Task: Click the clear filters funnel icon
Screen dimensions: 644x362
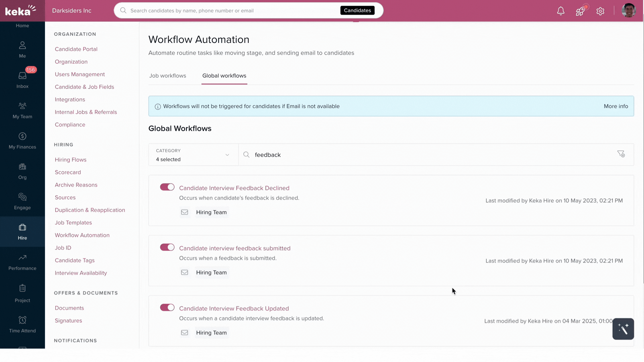Action: (x=621, y=154)
